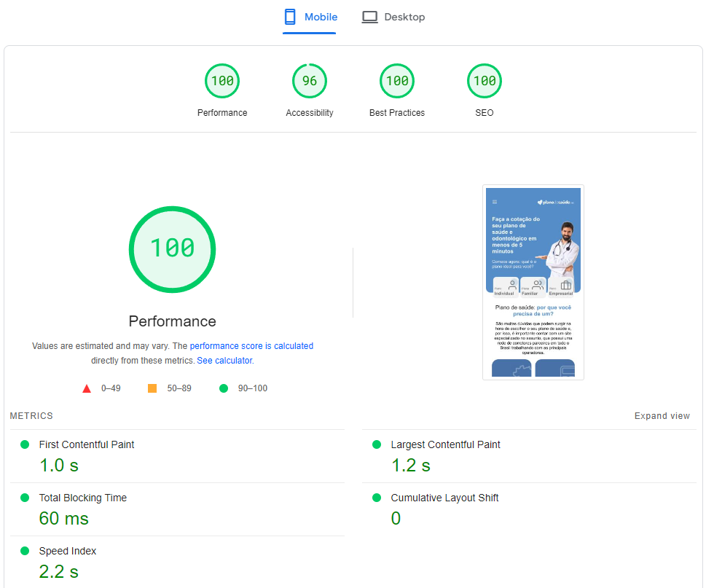
Task: Select the Accessibility score gauge 96
Action: click(x=310, y=81)
